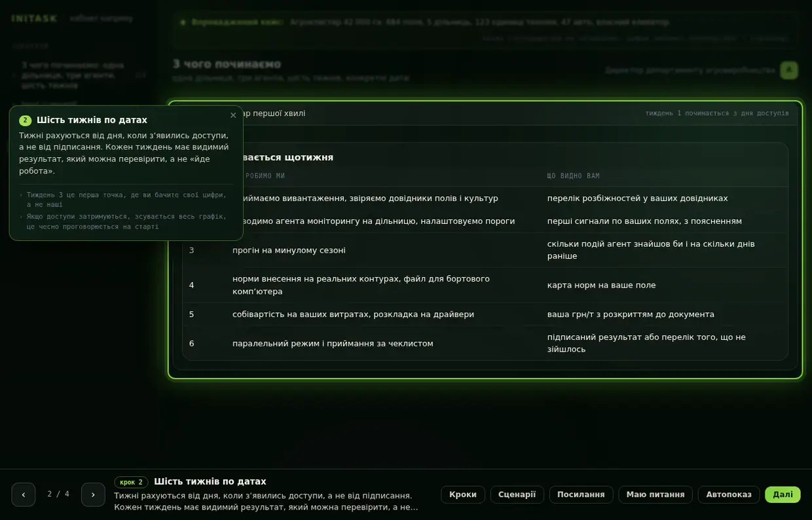Go to the previous tour step arrow
Viewport: 812px width, 520px height.
click(24, 494)
